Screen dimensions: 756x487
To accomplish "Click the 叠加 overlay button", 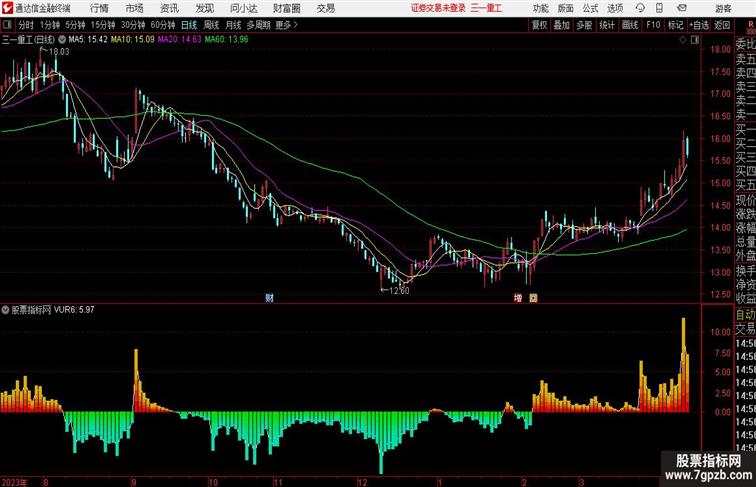I will (562, 25).
